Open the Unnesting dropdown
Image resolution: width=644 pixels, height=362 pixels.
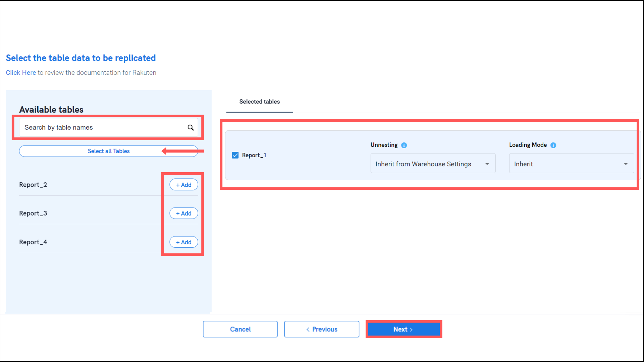point(432,164)
